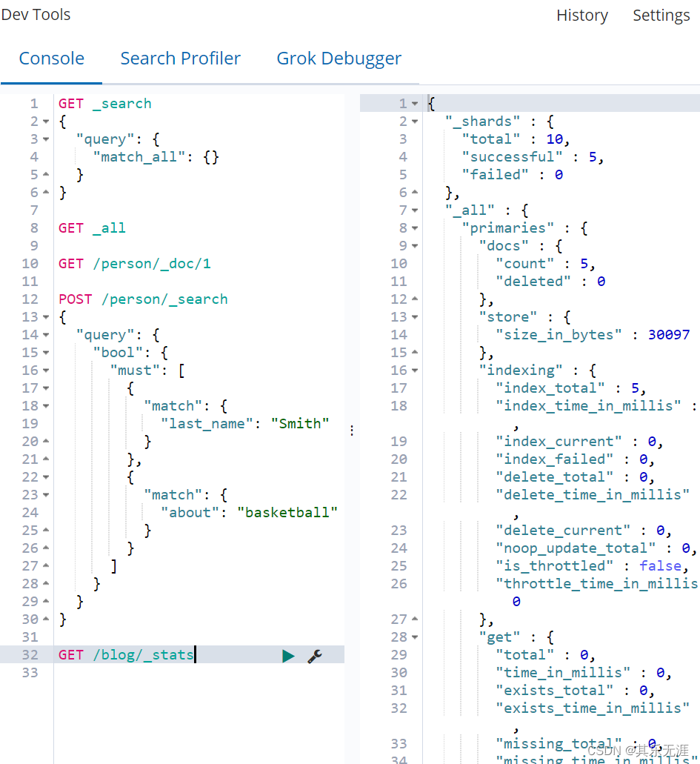Open the Console tab

coord(52,59)
